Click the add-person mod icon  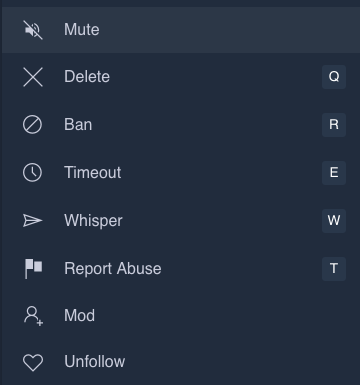click(x=33, y=316)
